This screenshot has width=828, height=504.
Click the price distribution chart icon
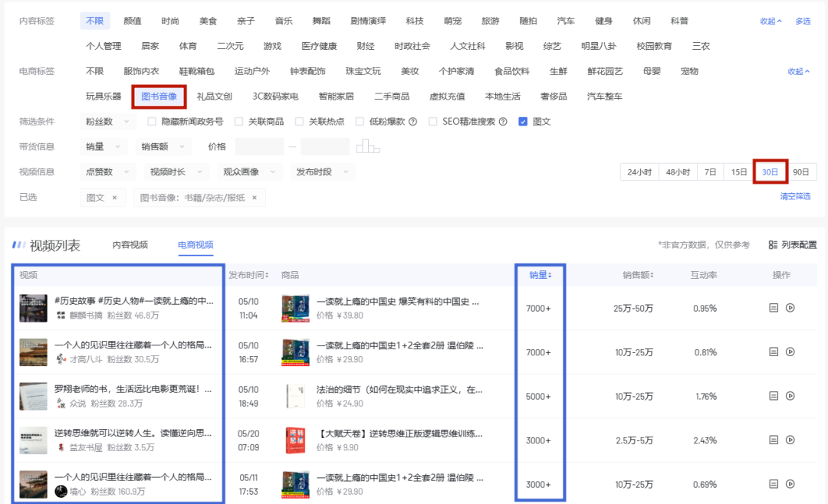coord(368,146)
